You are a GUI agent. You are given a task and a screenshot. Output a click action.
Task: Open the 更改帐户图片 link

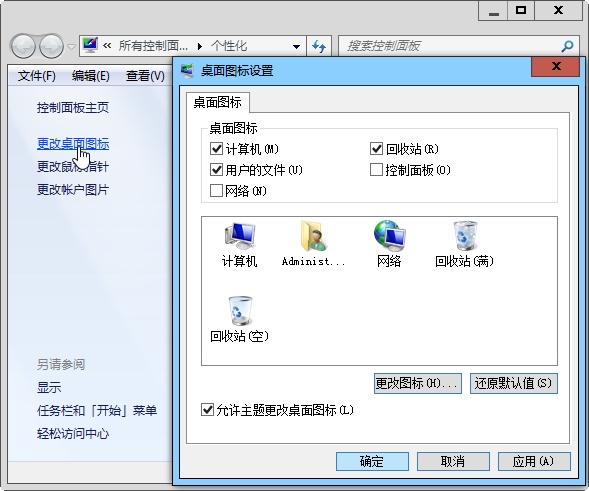click(73, 189)
